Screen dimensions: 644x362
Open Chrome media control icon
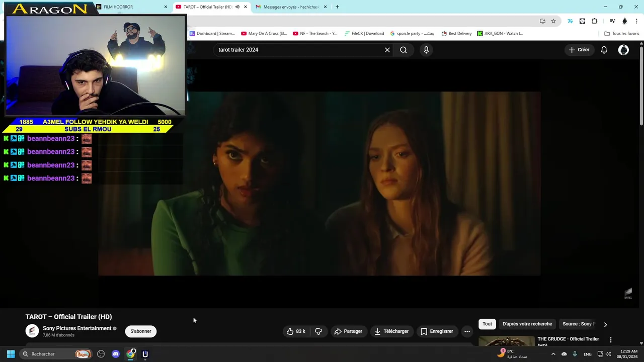(612, 21)
